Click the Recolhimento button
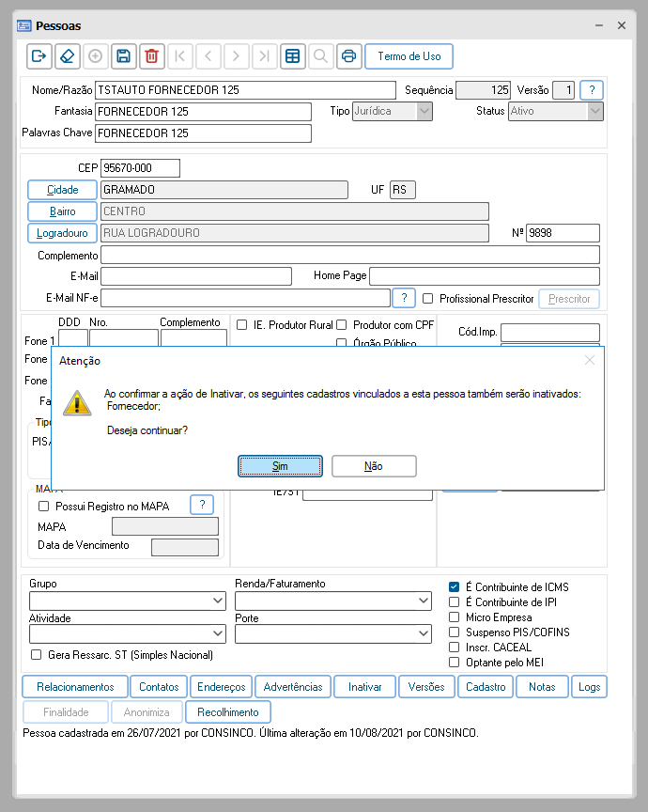This screenshot has width=648, height=812. 227,712
